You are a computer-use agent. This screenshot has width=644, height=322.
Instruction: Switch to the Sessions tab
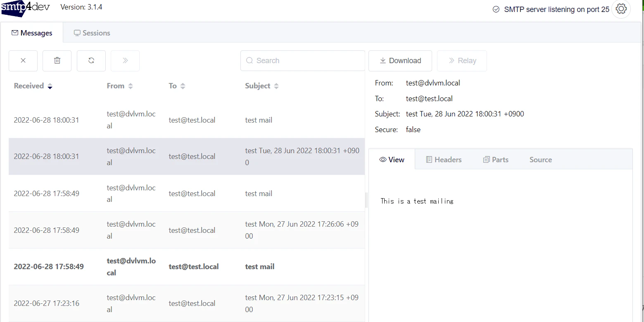pos(92,33)
